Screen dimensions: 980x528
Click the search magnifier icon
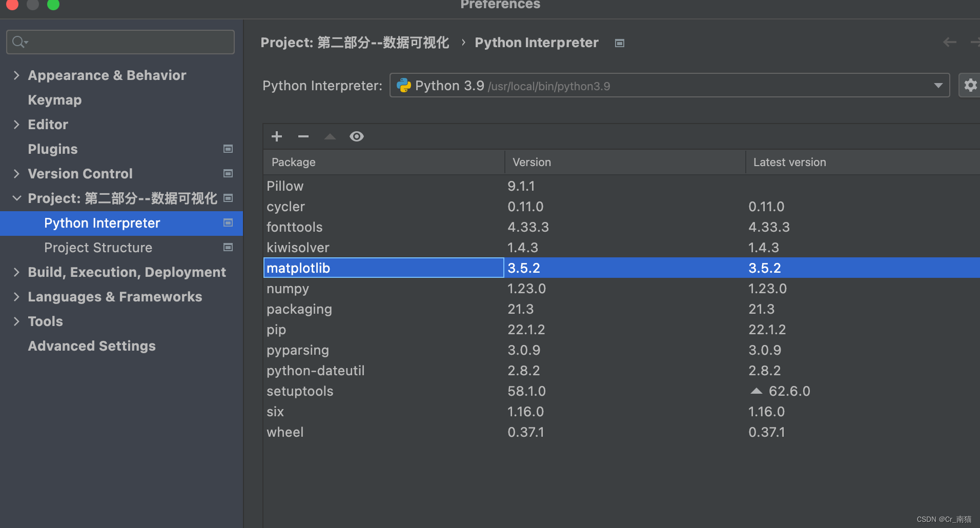tap(19, 42)
